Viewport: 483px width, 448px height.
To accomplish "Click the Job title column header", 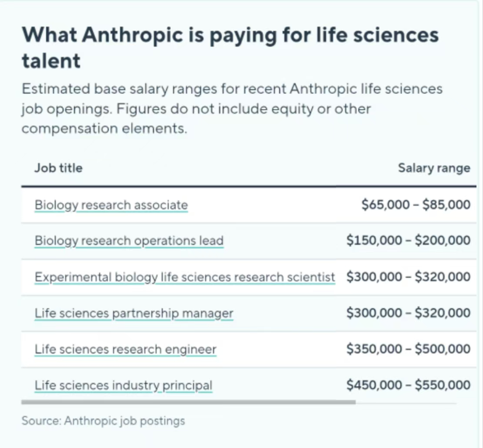I will coord(59,168).
